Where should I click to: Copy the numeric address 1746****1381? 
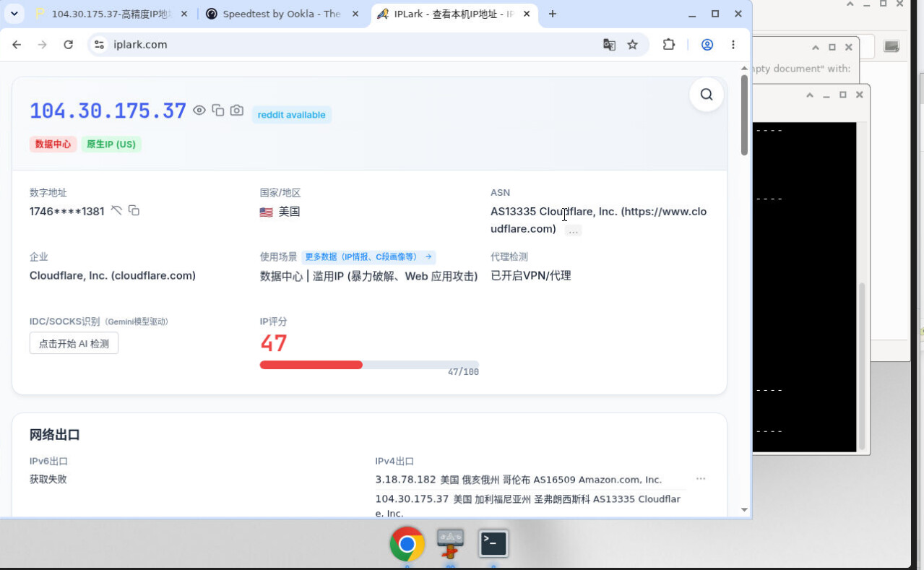pos(134,211)
